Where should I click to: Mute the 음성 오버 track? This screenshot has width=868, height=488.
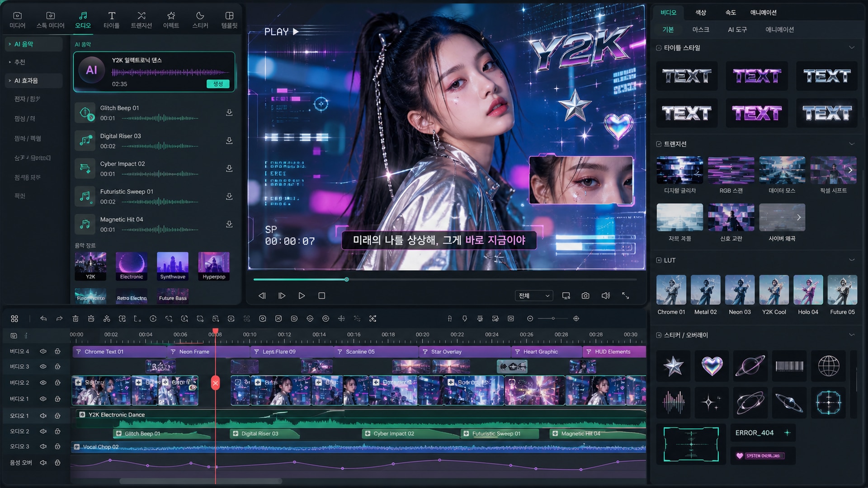tap(43, 463)
